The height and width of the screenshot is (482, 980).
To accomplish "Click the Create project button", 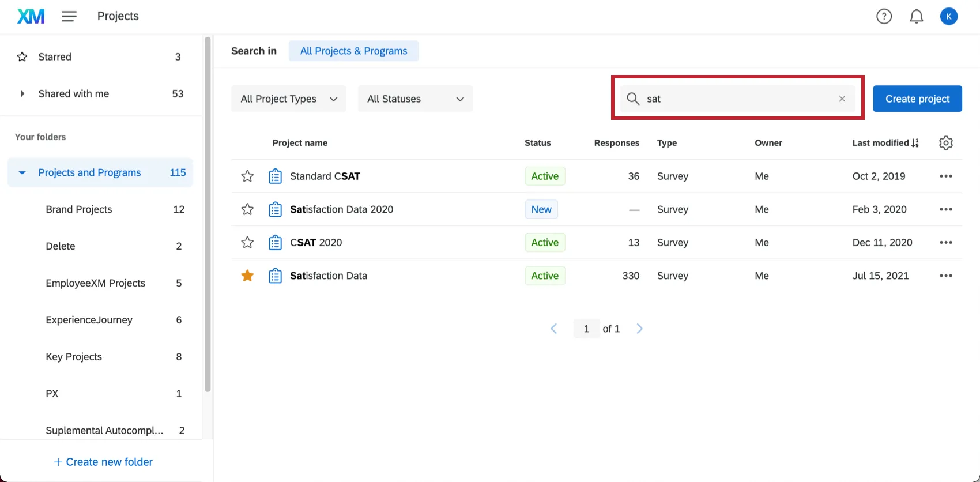I will [917, 99].
